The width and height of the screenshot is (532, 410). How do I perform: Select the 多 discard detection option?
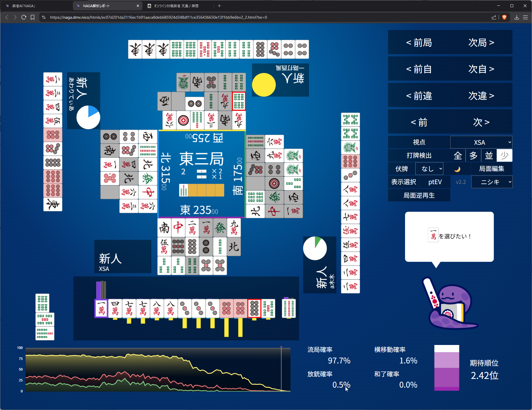[473, 156]
